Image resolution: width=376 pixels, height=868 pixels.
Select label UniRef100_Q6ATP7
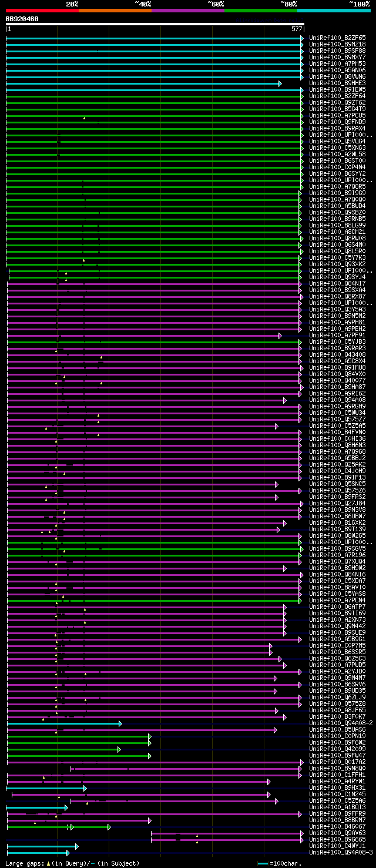[337, 607]
